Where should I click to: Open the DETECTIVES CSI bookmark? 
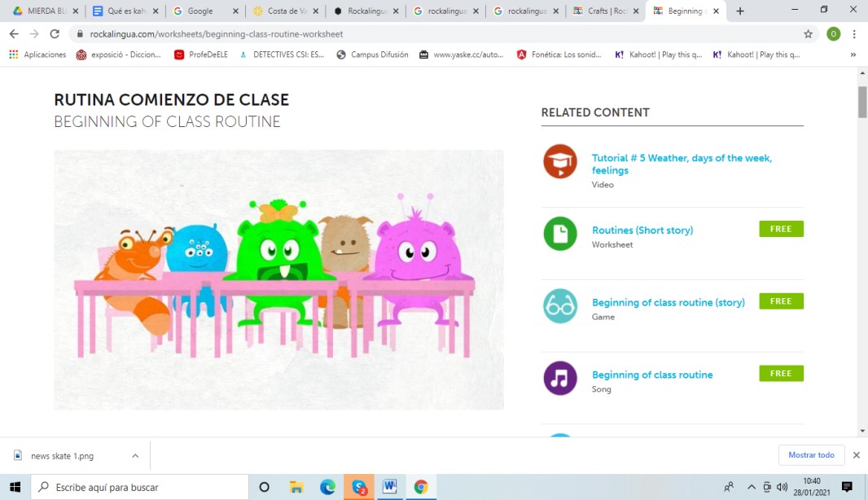[282, 55]
